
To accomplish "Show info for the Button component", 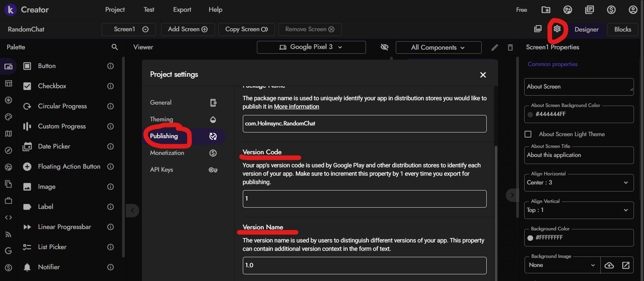I will click(110, 66).
